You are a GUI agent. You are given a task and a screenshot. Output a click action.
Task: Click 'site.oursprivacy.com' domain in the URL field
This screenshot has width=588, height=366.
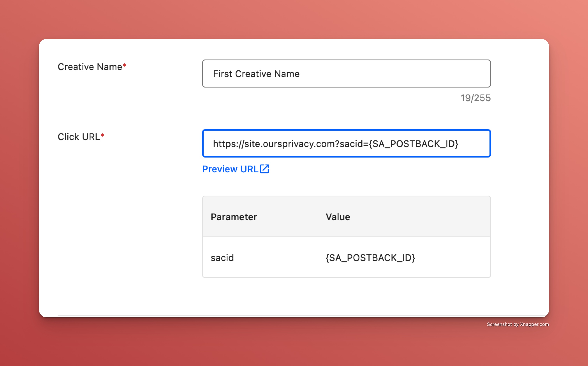(289, 144)
